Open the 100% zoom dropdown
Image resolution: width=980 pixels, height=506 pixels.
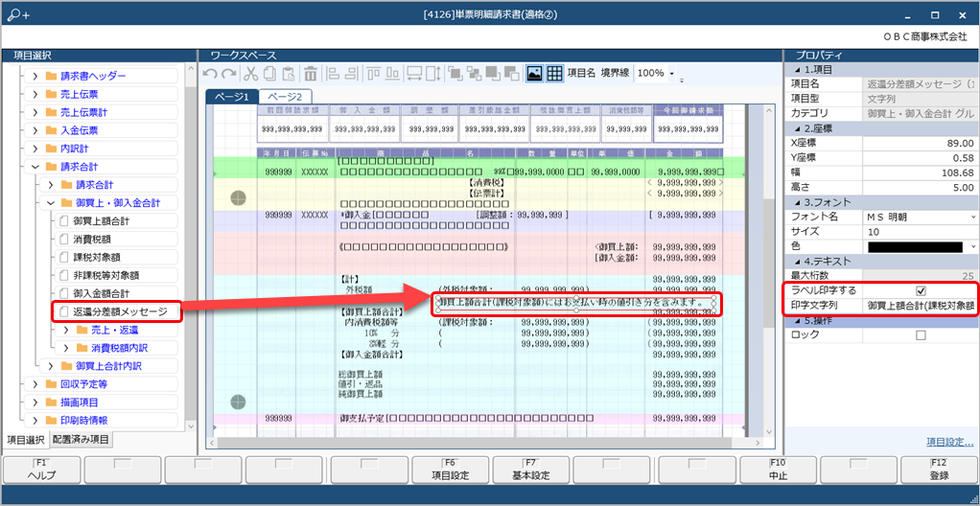coord(672,74)
